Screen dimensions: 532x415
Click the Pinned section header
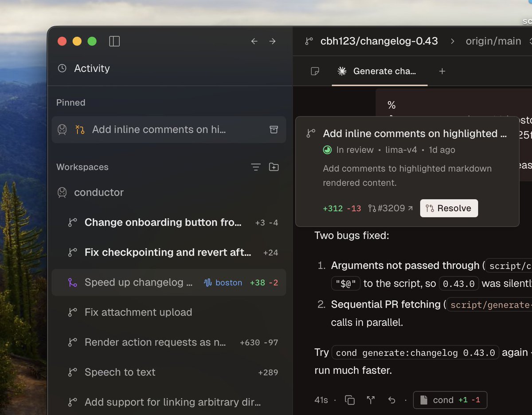click(70, 103)
